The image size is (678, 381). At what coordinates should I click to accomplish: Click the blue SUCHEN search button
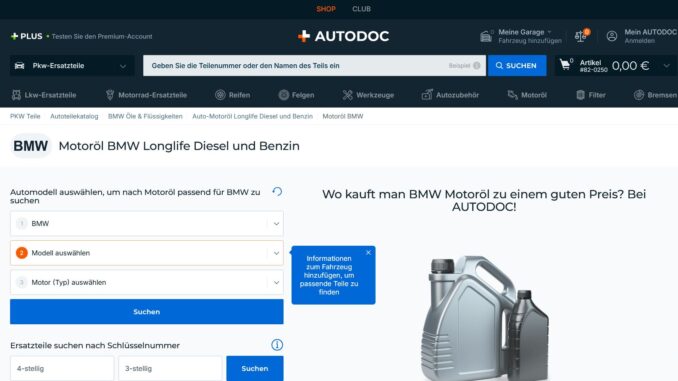(x=517, y=66)
